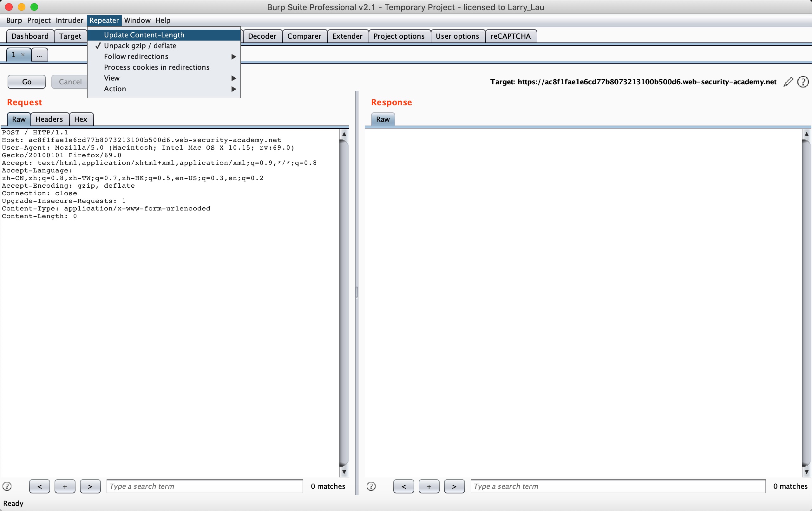Click the Response scrollbar up arrow
Screen dimensions: 812x511
806,134
